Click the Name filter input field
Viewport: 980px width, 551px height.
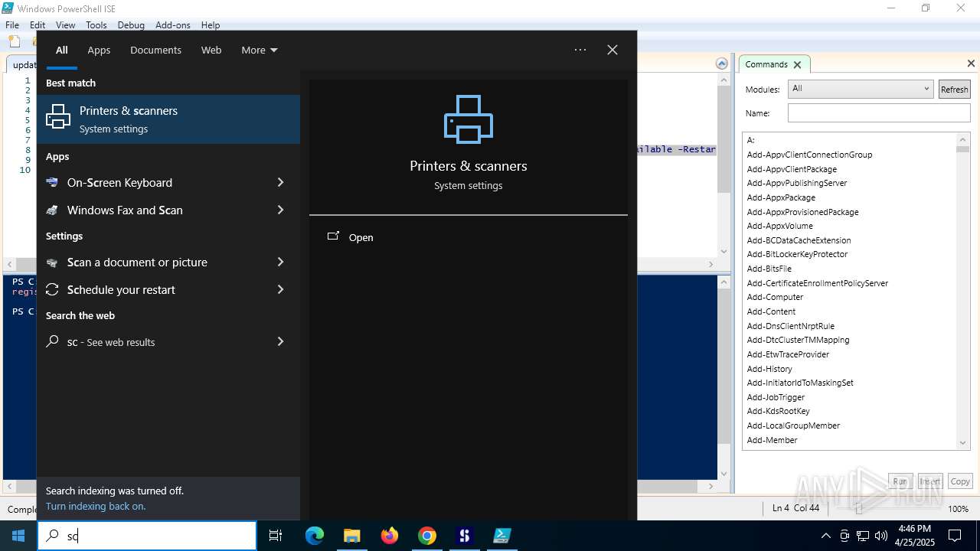tap(879, 113)
